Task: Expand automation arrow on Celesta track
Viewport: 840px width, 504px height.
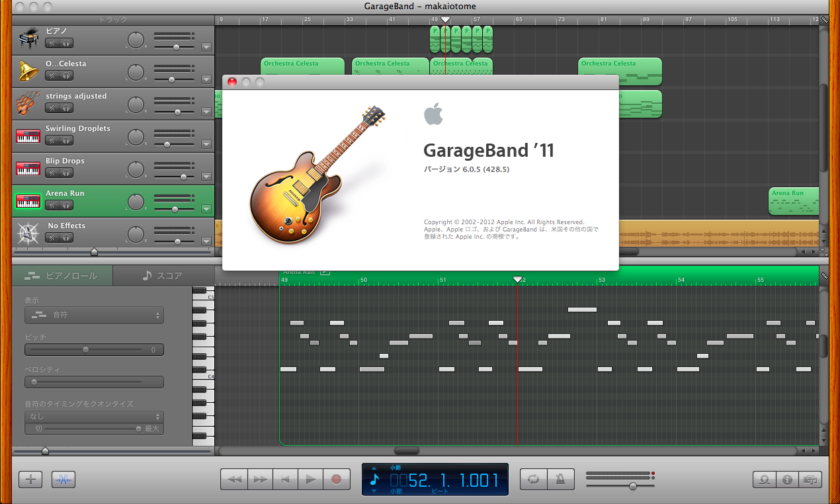Action: click(x=206, y=79)
